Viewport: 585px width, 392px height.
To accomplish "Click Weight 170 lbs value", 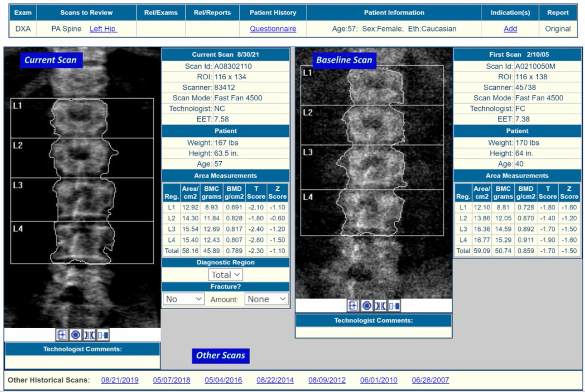I will [x=527, y=143].
